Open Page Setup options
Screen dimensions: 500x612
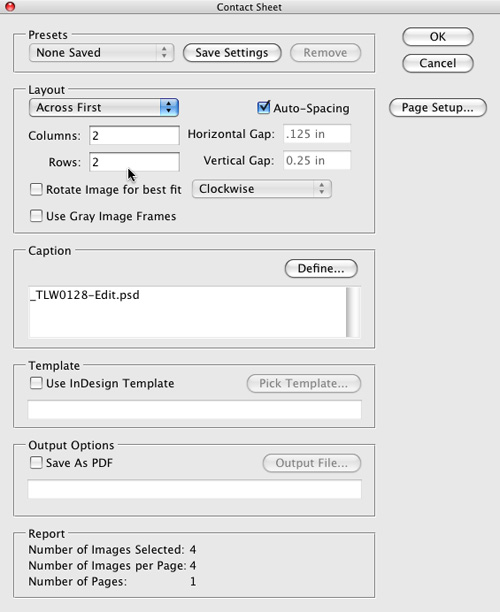click(438, 107)
